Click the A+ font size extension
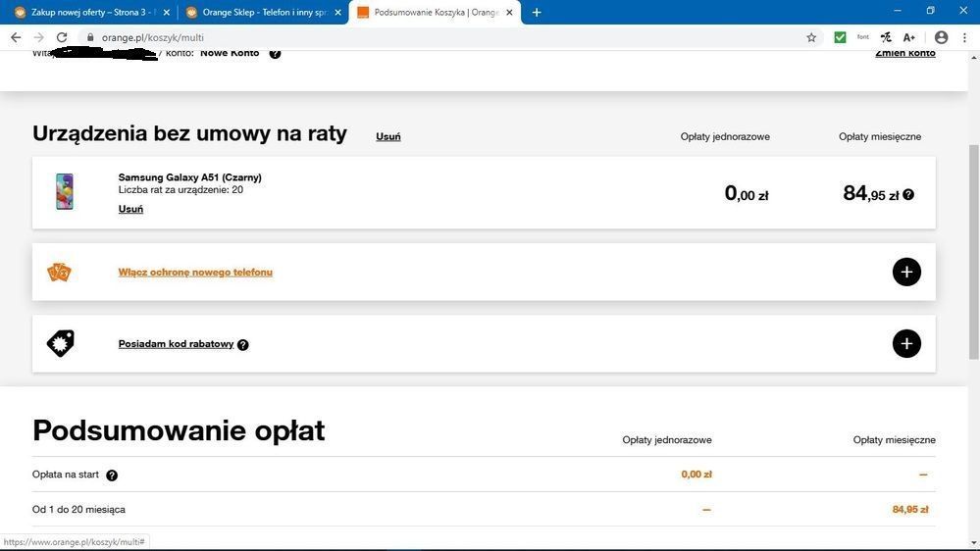This screenshot has height=551, width=980. point(909,37)
